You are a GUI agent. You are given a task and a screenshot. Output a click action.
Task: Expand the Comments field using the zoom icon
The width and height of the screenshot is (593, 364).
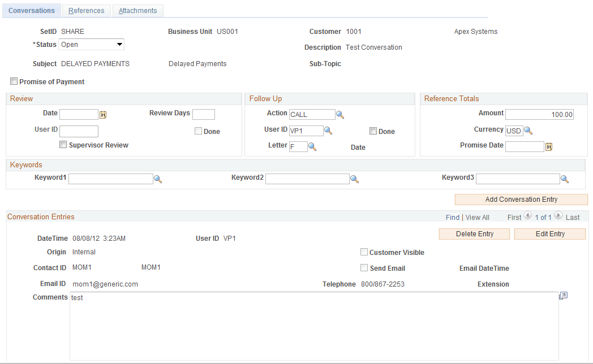pos(563,295)
